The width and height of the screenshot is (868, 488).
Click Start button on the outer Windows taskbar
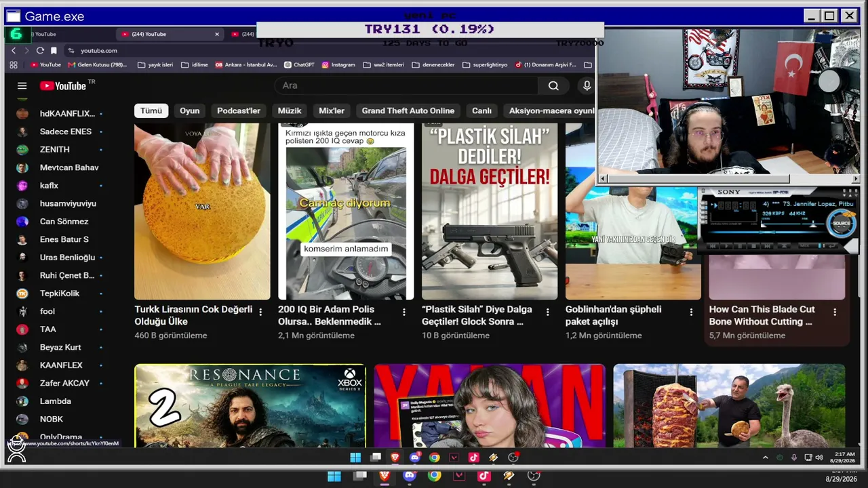(x=334, y=476)
